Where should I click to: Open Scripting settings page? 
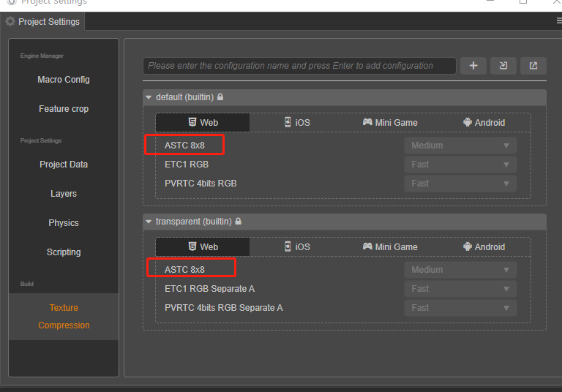64,252
